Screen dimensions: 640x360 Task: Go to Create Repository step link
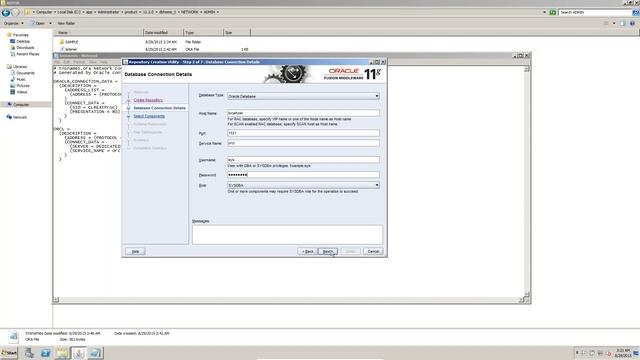pos(148,100)
